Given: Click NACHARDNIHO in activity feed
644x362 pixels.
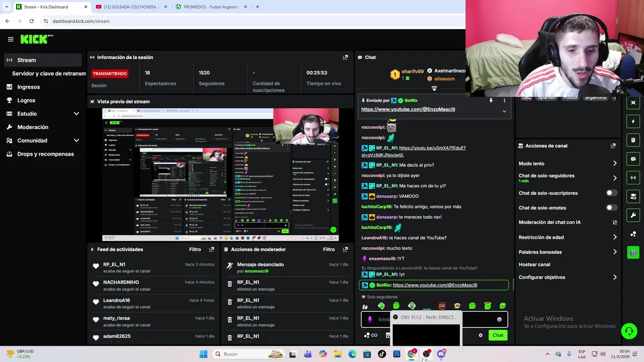Looking at the screenshot, I should click(x=121, y=283).
